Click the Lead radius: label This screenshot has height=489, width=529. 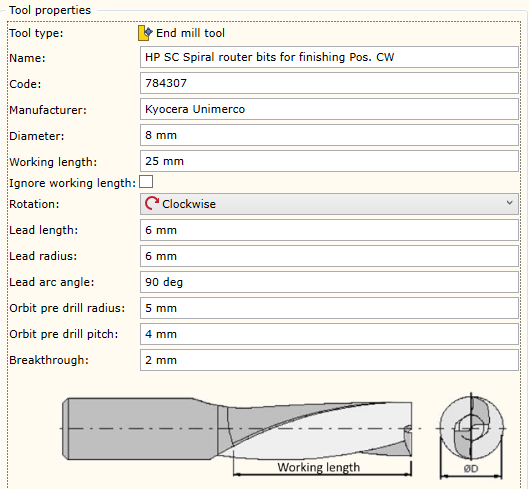pos(43,256)
